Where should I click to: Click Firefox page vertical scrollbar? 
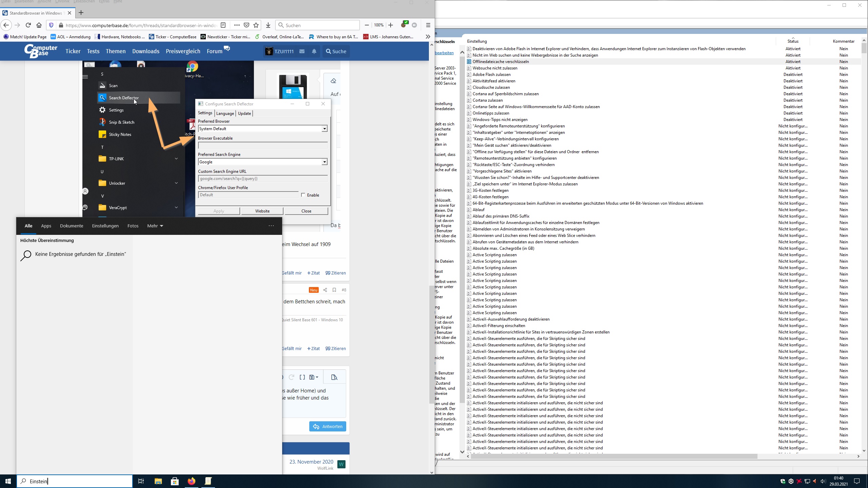tap(432, 344)
